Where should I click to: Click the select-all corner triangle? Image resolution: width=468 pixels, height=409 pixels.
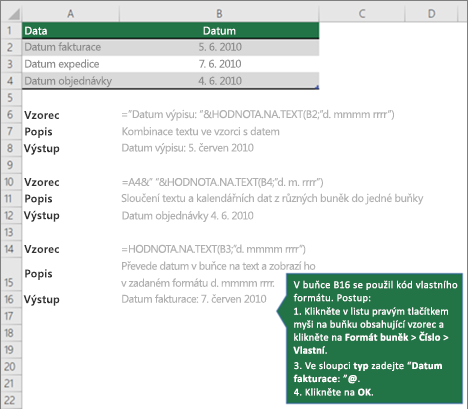pos(14,14)
